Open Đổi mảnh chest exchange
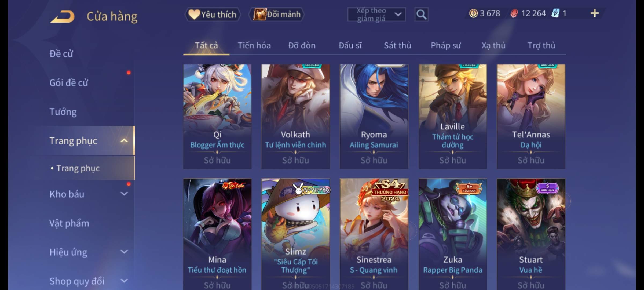The image size is (644, 290). [277, 15]
